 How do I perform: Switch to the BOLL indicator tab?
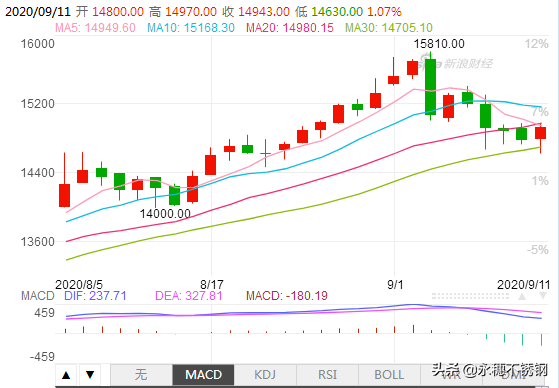coord(389,375)
